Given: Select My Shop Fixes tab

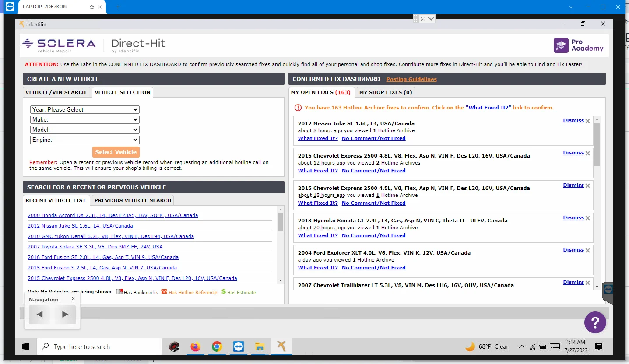Looking at the screenshot, I should 386,92.
